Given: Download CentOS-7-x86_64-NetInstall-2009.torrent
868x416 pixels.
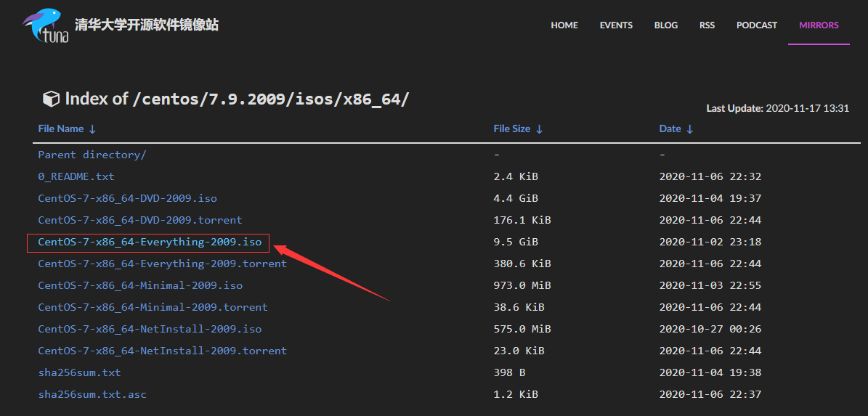Looking at the screenshot, I should tap(162, 351).
